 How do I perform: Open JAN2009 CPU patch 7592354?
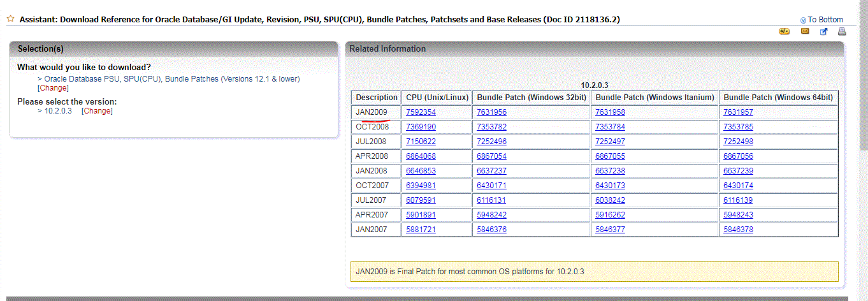pyautogui.click(x=421, y=112)
